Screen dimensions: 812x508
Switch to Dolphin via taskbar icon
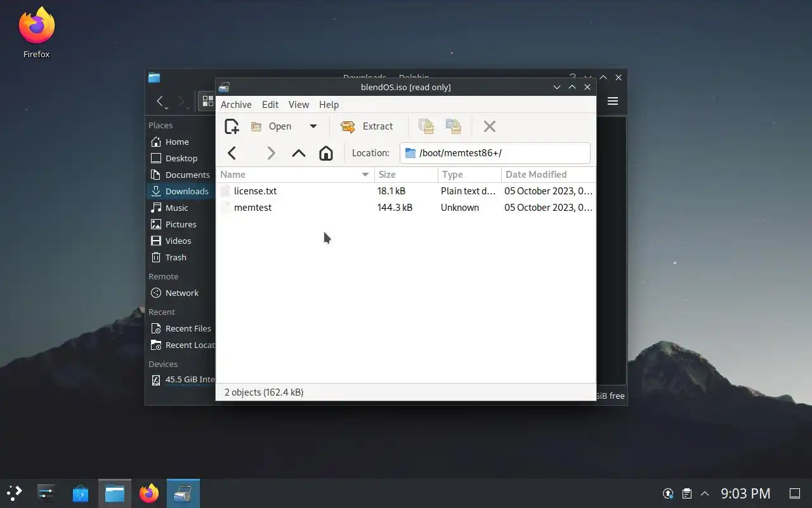click(x=115, y=493)
